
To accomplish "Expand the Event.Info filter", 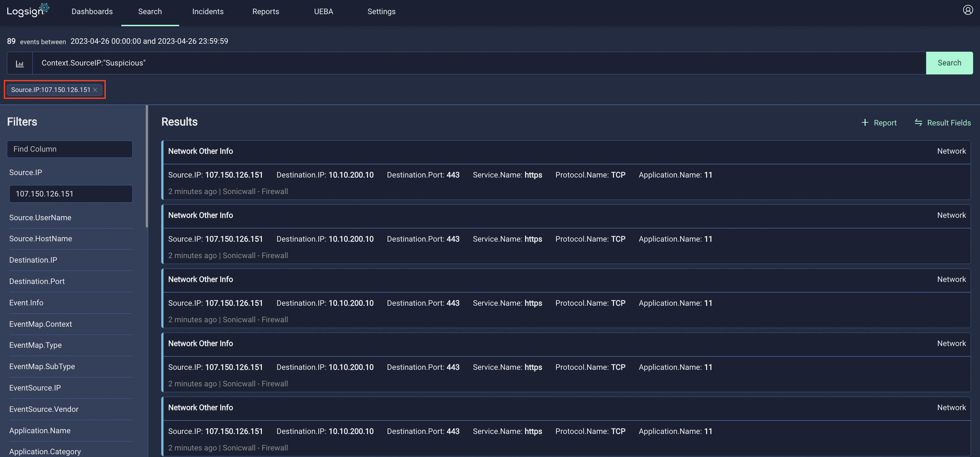I will 26,303.
